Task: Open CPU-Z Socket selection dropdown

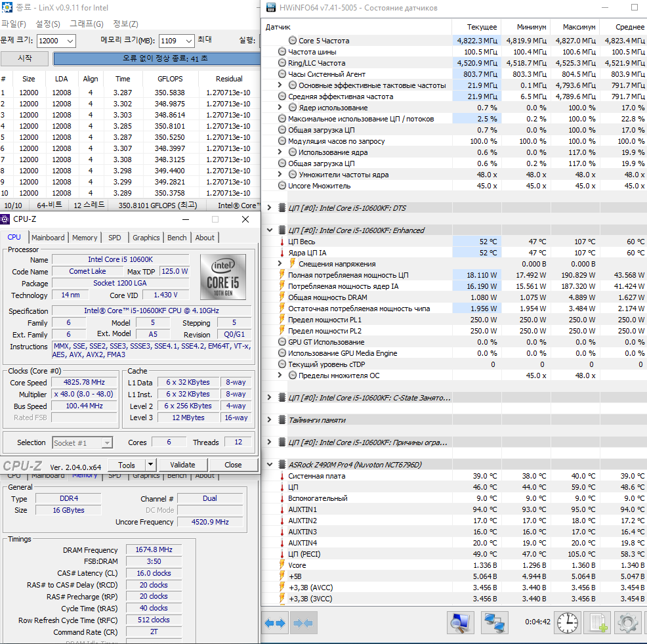Action: [107, 443]
